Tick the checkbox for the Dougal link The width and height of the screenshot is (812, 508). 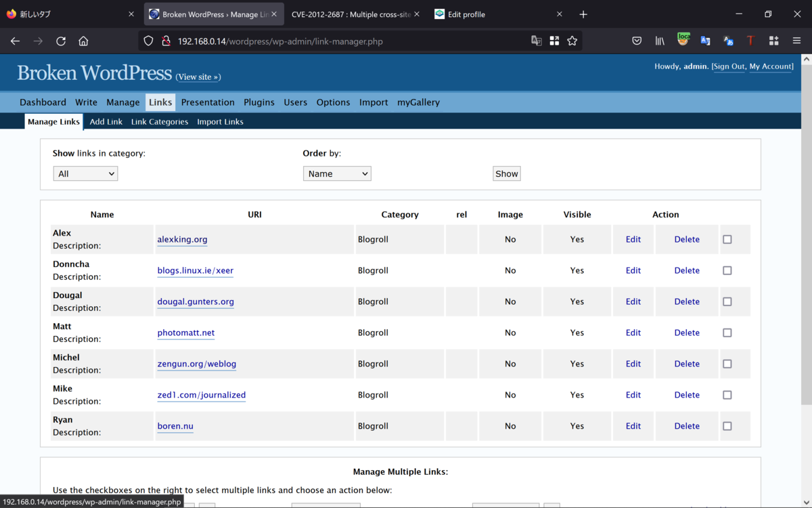click(x=727, y=301)
